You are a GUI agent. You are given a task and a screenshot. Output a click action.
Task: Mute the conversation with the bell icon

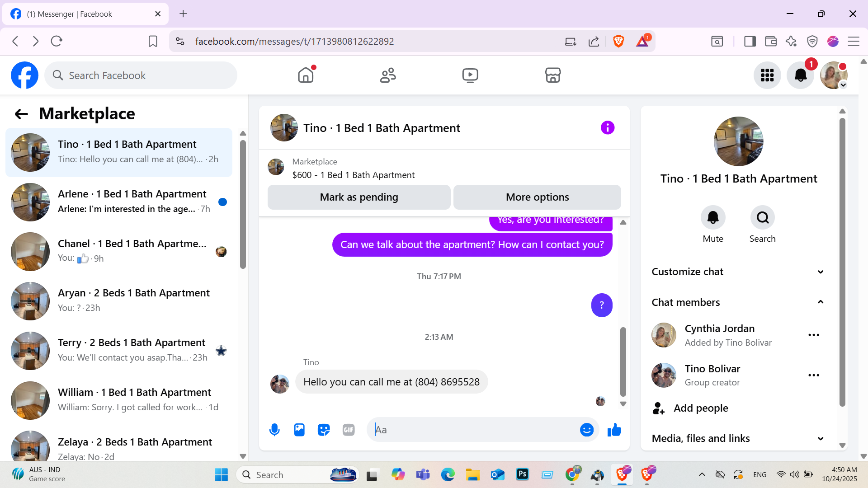(713, 218)
